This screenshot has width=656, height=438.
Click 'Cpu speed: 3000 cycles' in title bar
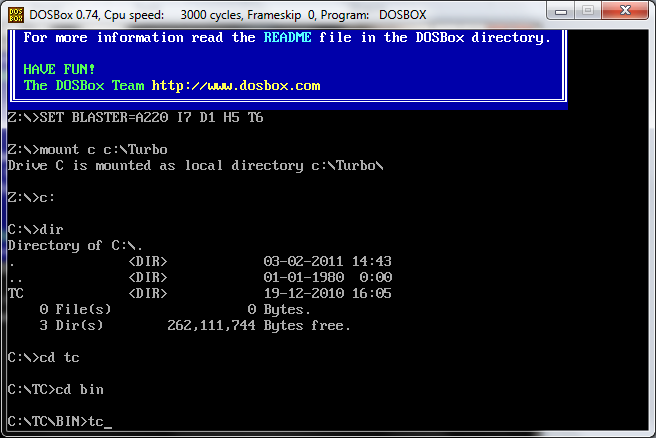click(x=172, y=15)
